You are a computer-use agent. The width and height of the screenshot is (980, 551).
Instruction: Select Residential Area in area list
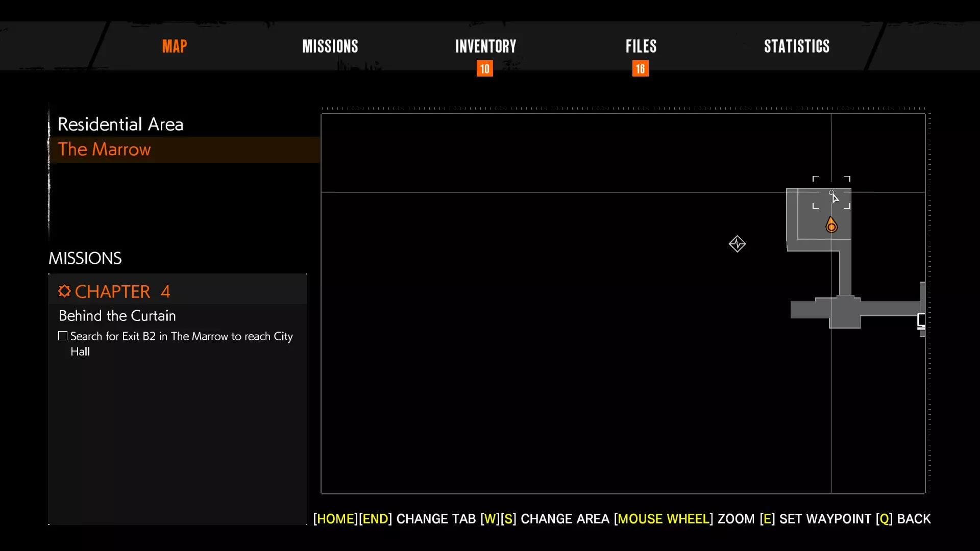tap(120, 124)
